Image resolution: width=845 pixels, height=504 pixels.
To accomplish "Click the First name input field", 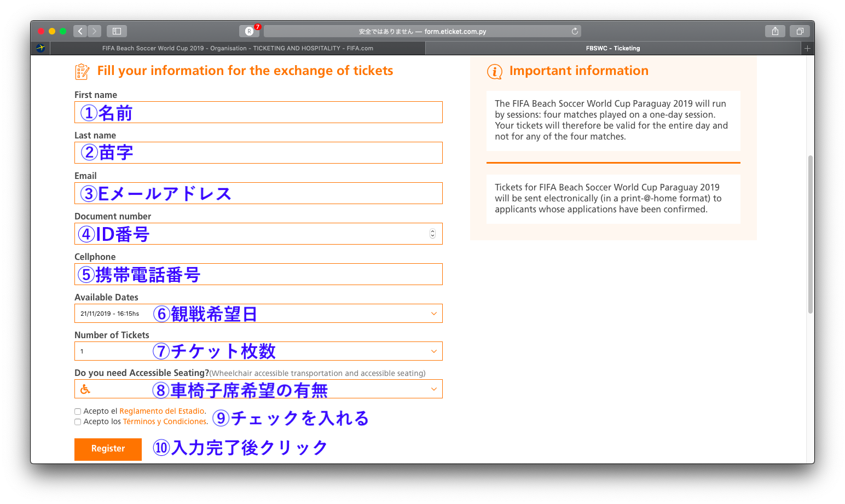I will click(258, 112).
